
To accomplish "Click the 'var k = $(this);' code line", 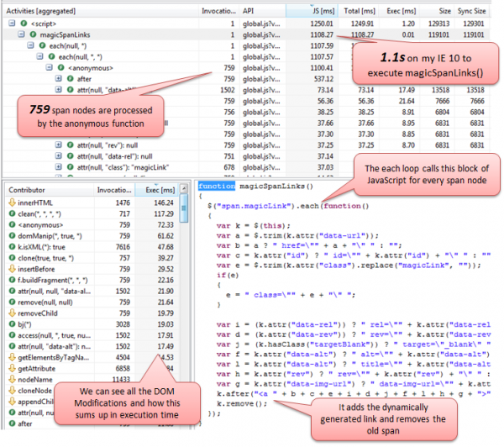I will tap(254, 226).
